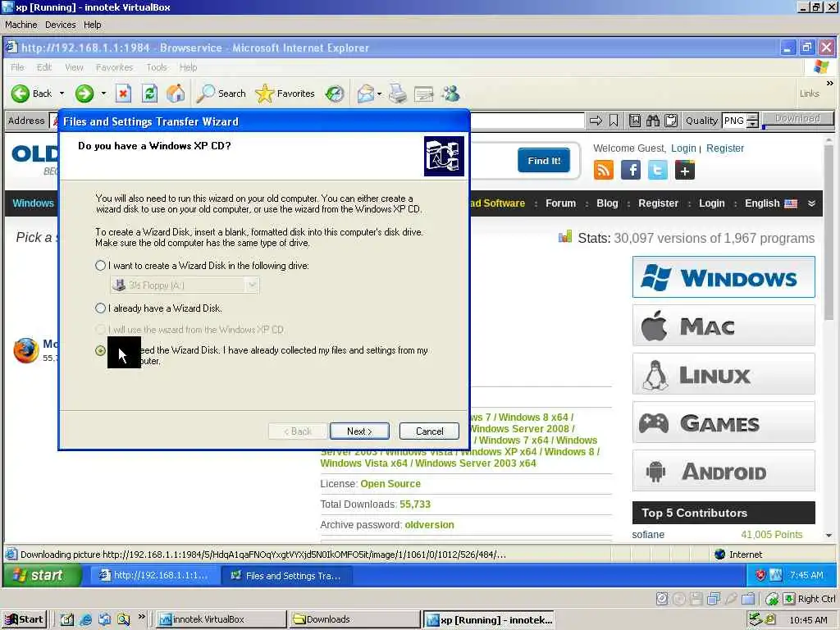Screen dimensions: 840x630
Task: Open the Blog navigation link
Action: click(x=607, y=203)
